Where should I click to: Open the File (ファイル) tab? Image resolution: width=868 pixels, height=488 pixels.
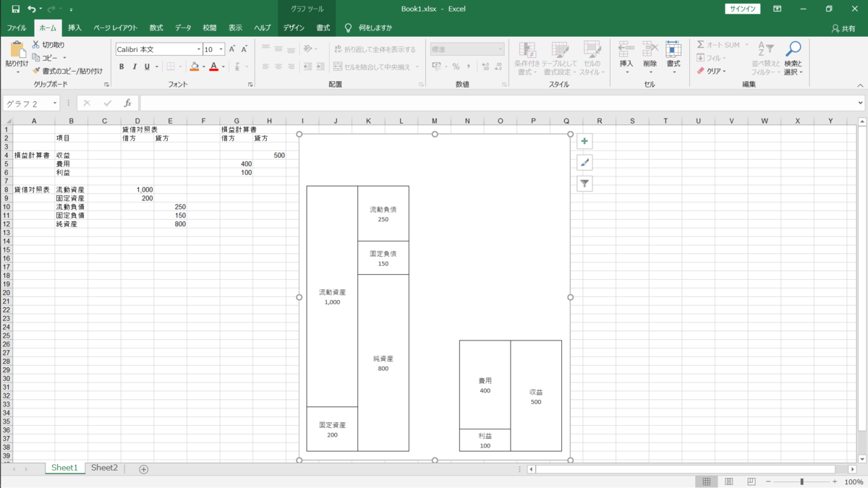(x=16, y=27)
